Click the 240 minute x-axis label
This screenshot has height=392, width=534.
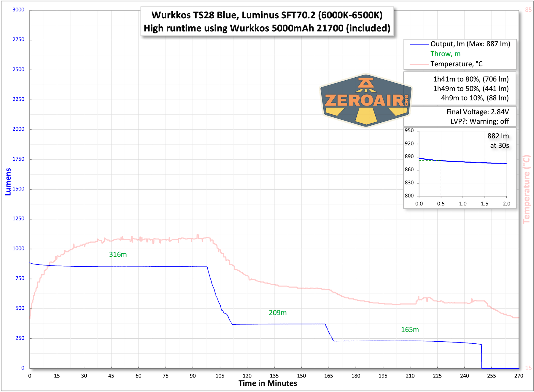(x=465, y=376)
